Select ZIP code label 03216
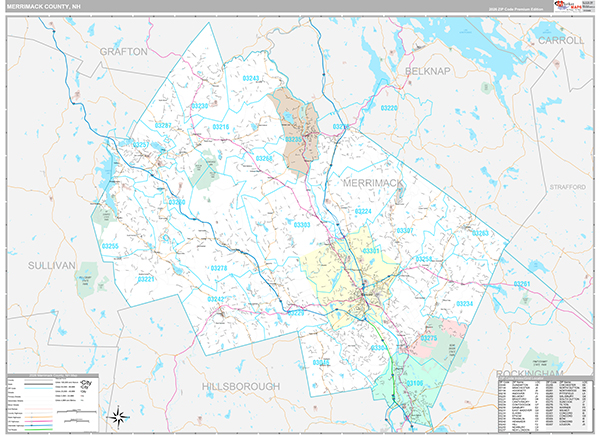 point(220,127)
